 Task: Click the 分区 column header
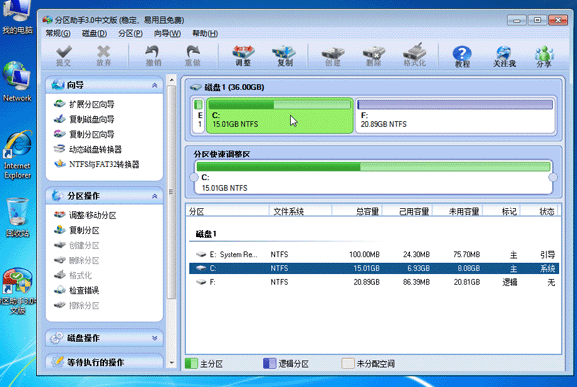[x=227, y=211]
